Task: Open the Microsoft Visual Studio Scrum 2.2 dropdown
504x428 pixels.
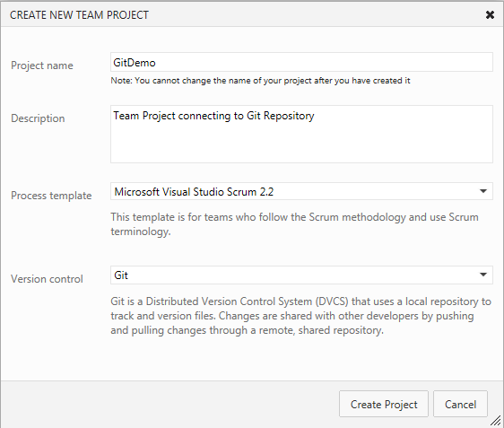Action: tap(301, 191)
